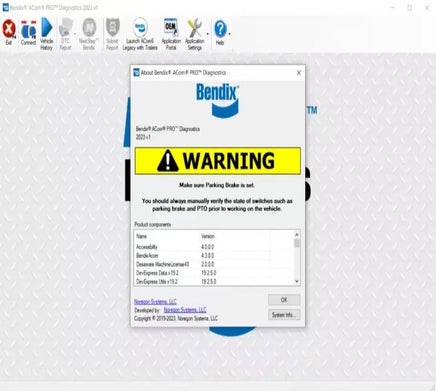Image resolution: width=436 pixels, height=391 pixels.
Task: Click the app icon in main title bar
Action: (5, 7)
